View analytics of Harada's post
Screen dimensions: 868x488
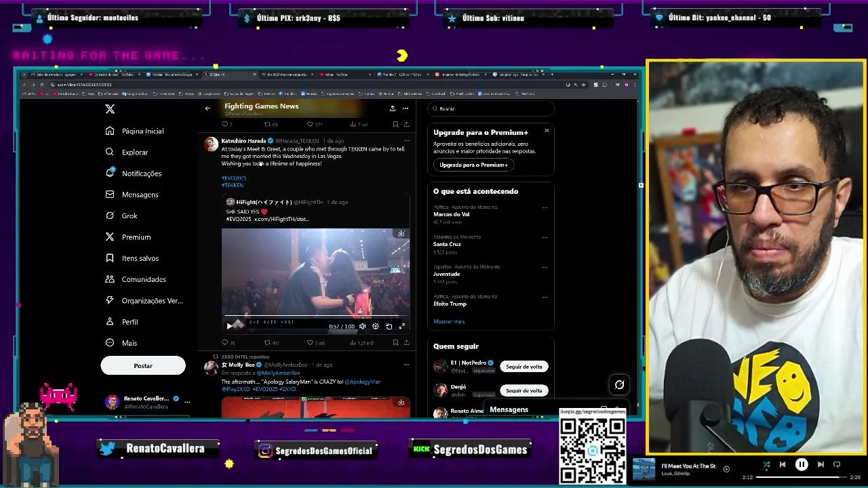[x=361, y=343]
